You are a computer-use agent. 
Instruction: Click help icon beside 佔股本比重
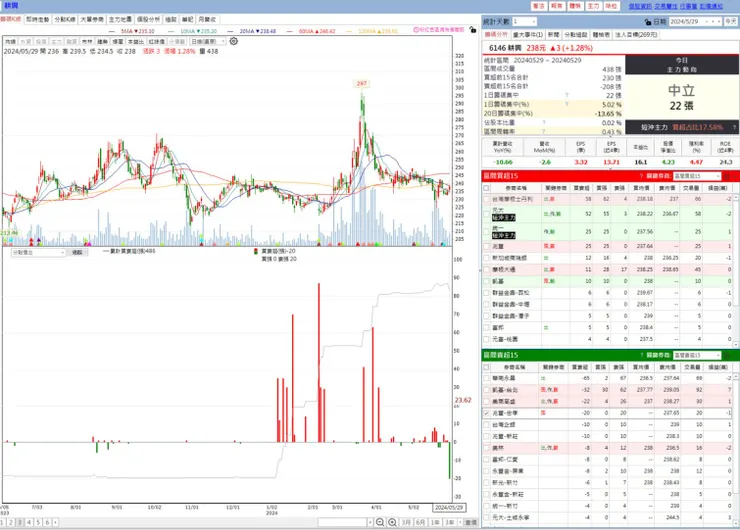pos(544,123)
